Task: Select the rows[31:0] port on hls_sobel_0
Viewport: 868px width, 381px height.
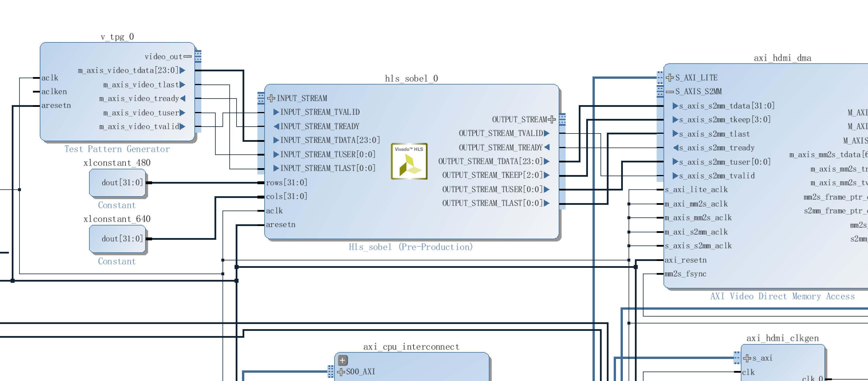Action: pos(286,182)
